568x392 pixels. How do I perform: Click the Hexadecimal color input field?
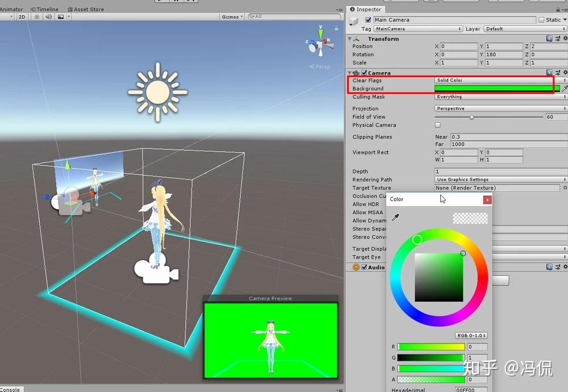click(471, 390)
